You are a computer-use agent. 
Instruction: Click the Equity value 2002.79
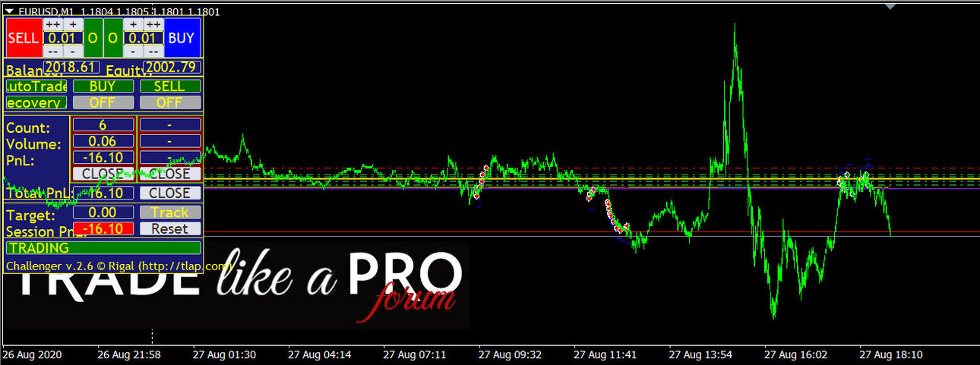[x=172, y=68]
